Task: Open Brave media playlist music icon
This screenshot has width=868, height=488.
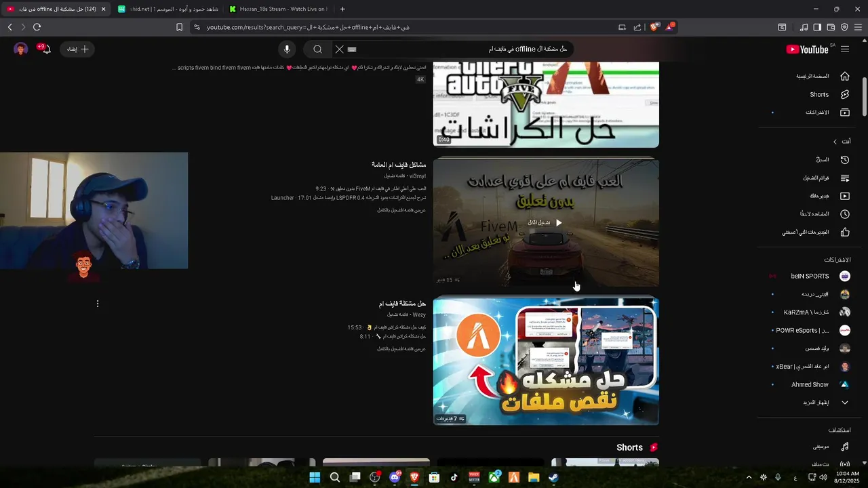Action: point(804,27)
